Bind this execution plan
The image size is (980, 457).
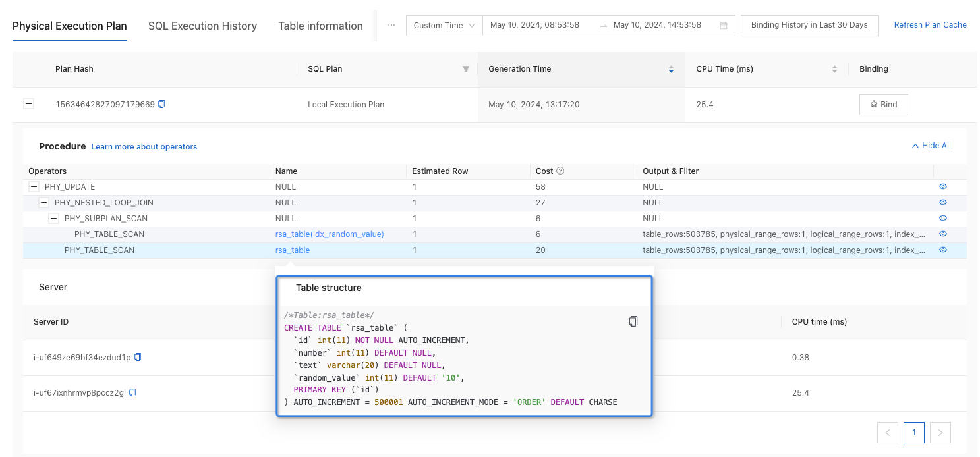(883, 104)
